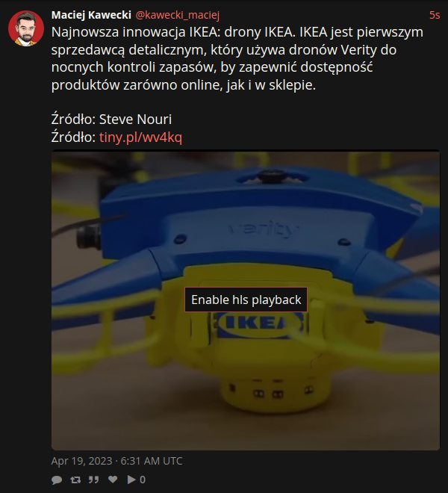The height and width of the screenshot is (493, 448).
Task: Click the retweet arrows icon
Action: pyautogui.click(x=75, y=480)
